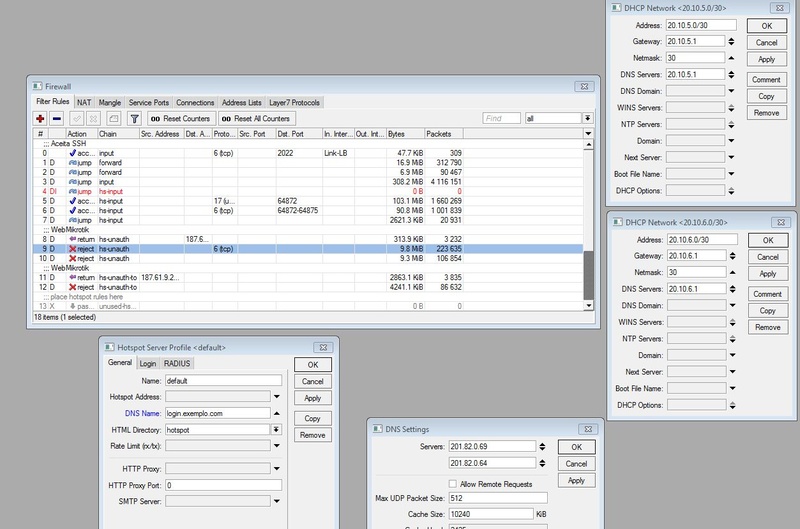800x529 pixels.
Task: Click the minus remove rule icon
Action: (57, 118)
